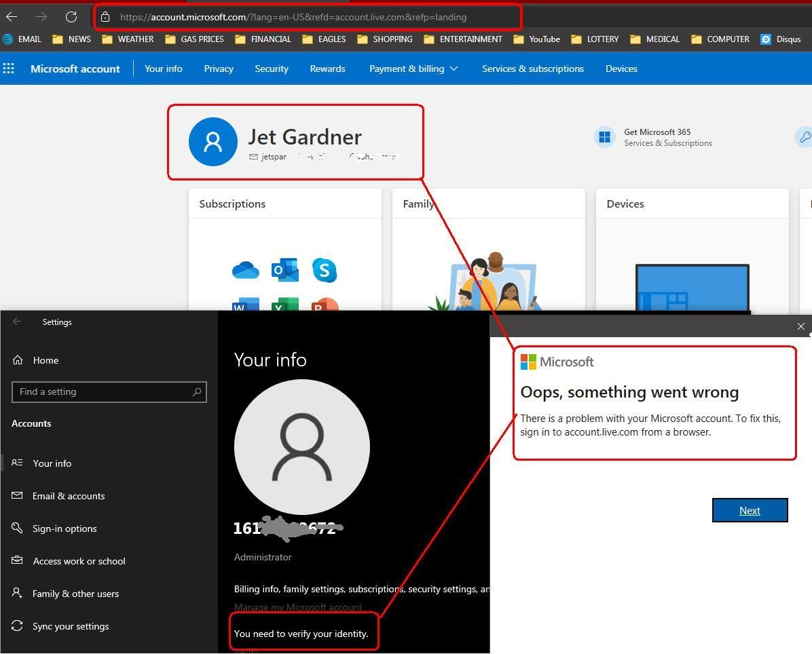The height and width of the screenshot is (654, 812).
Task: Open the Devices tab in the top navigation
Action: pos(621,69)
